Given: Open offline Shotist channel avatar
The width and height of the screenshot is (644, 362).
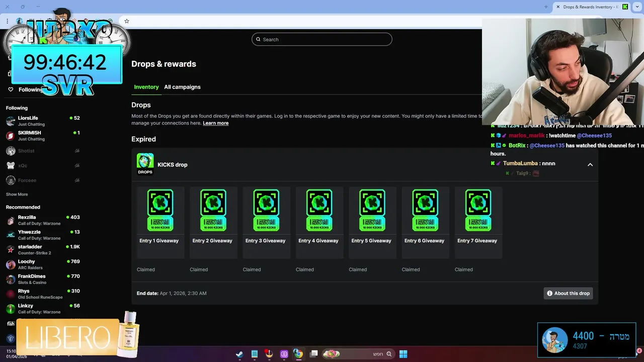Looking at the screenshot, I should 11,151.
